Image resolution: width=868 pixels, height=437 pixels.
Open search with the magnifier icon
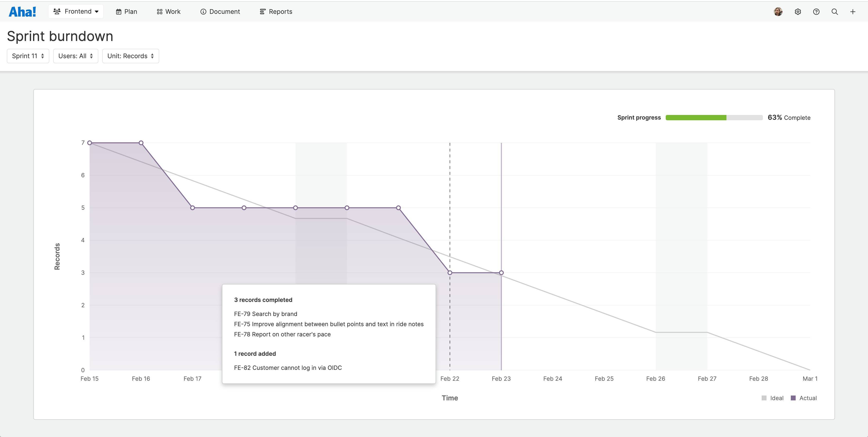(x=835, y=11)
